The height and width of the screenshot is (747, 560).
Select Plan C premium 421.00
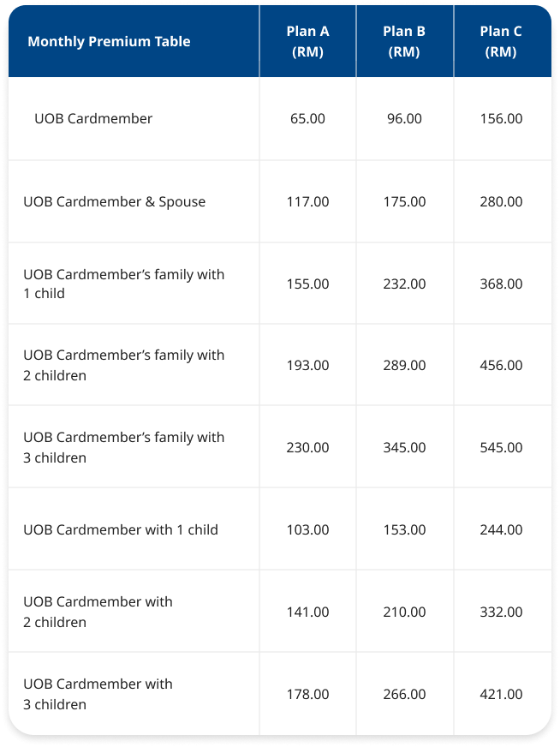501,695
